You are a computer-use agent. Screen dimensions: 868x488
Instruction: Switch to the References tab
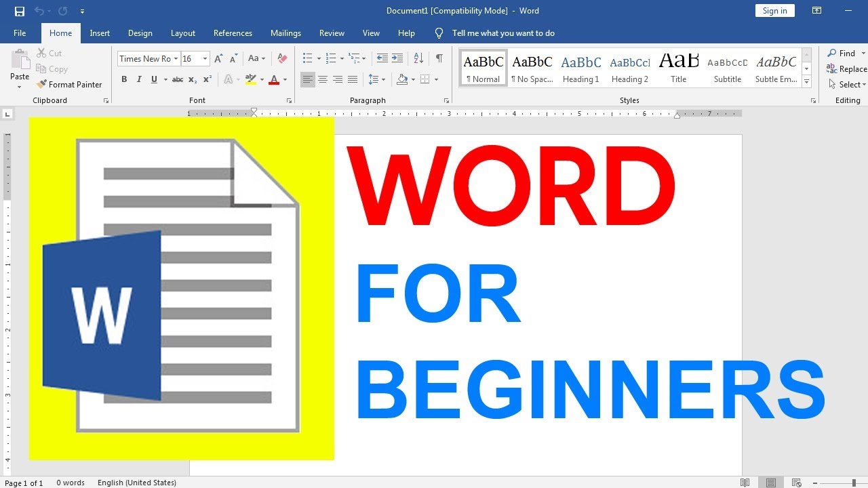pyautogui.click(x=233, y=33)
